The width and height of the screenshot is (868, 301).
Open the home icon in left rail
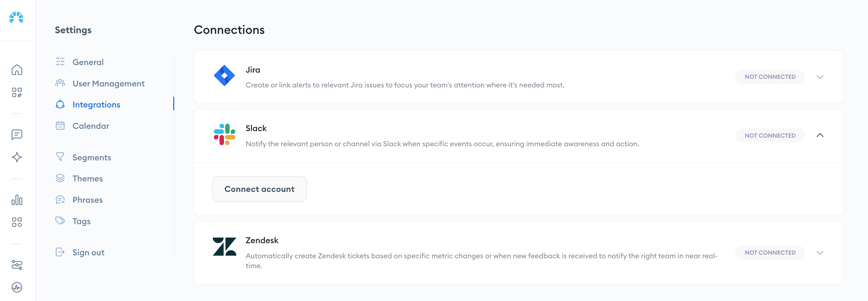[x=17, y=70]
